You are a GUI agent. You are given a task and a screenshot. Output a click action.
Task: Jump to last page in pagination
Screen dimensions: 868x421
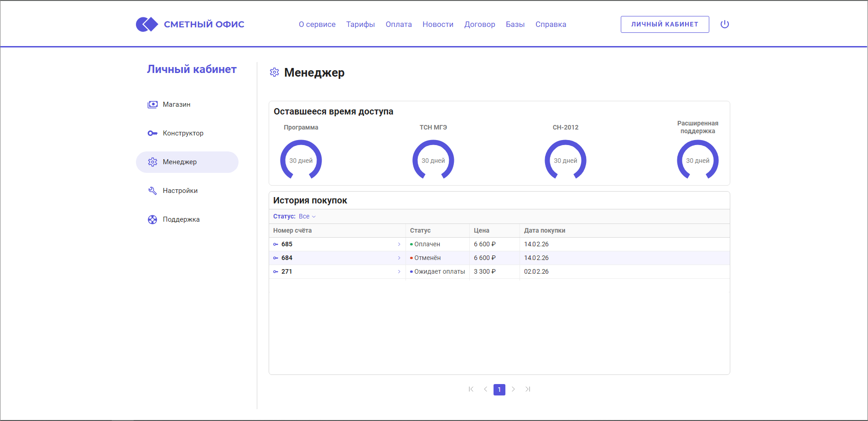pyautogui.click(x=528, y=390)
